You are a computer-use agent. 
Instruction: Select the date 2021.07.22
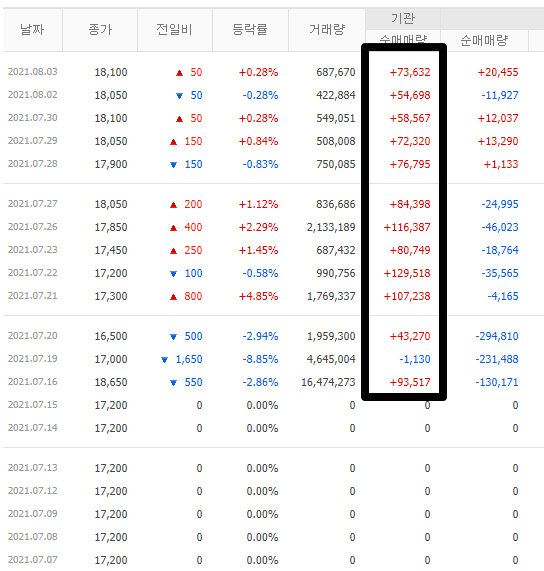[33, 272]
